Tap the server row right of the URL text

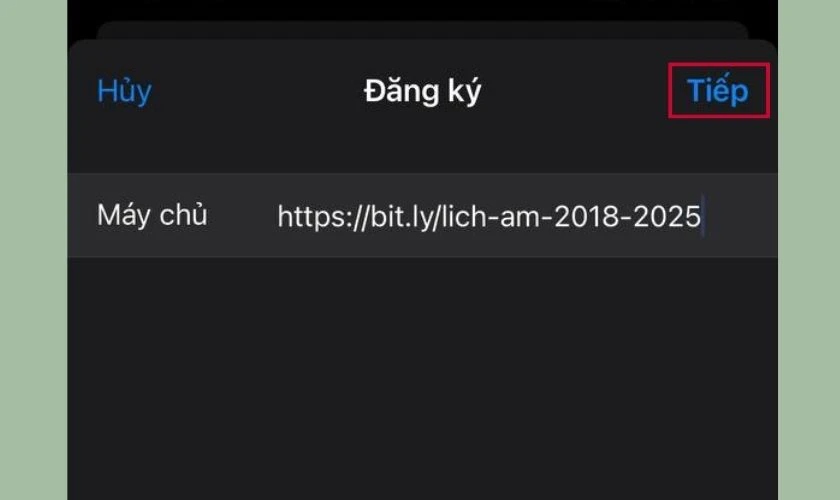tap(741, 215)
